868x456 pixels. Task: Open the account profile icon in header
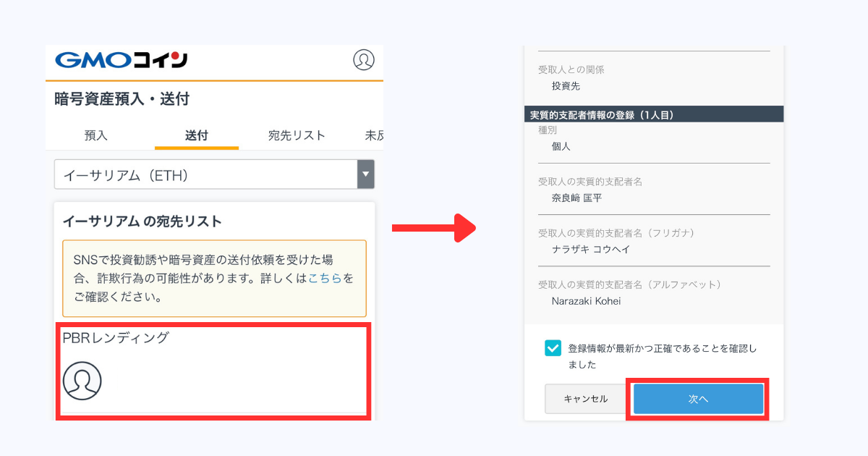click(364, 60)
